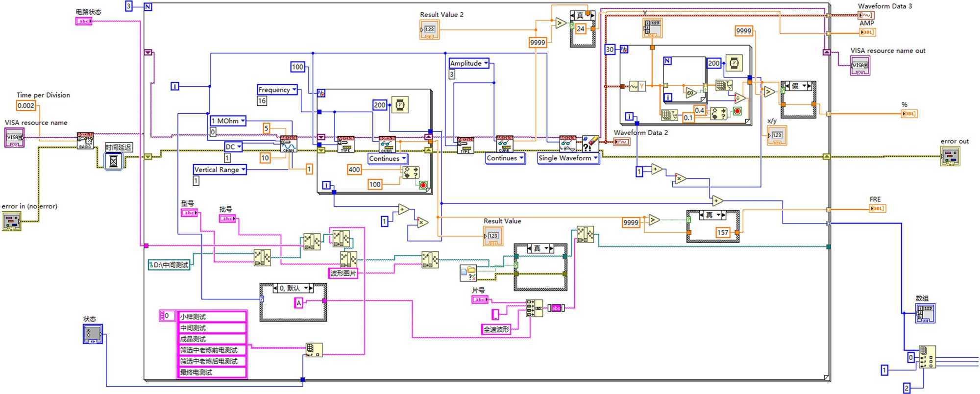Click the 时间延迟 time delay node

pos(114,161)
